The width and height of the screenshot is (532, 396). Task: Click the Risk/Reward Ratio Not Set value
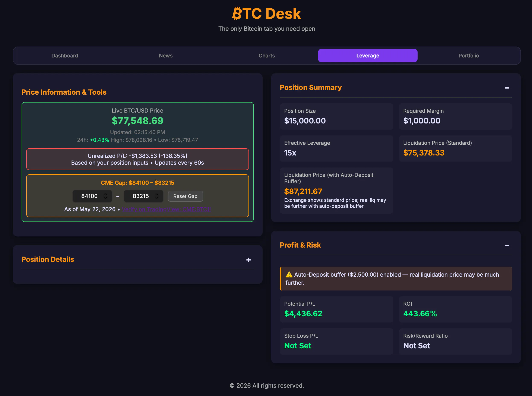click(x=417, y=346)
